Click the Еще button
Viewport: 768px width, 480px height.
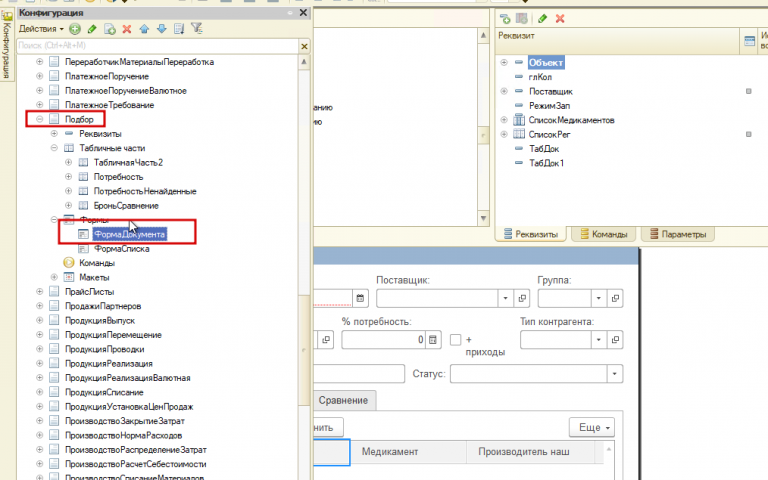[592, 428]
